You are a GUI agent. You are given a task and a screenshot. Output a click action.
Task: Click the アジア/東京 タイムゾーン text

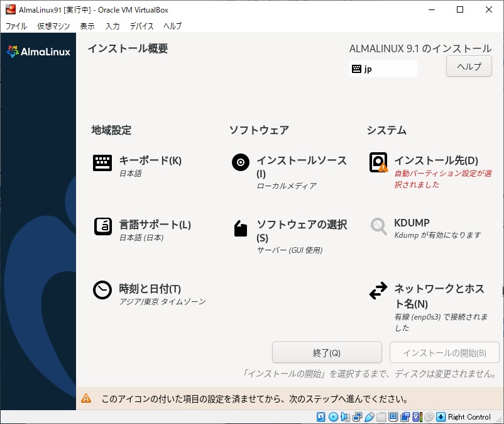162,302
